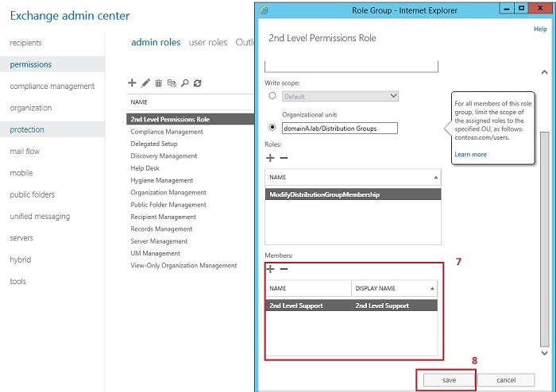Screen dimensions: 556x392
Task: Select the Default write scope radio button
Action: (x=272, y=95)
